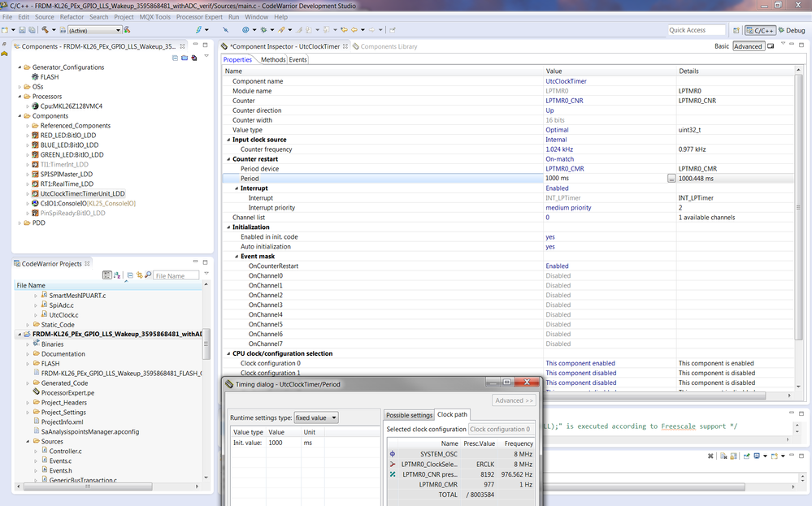This screenshot has width=812, height=506.
Task: Open the Runtime settings type dropdown
Action: tap(333, 417)
